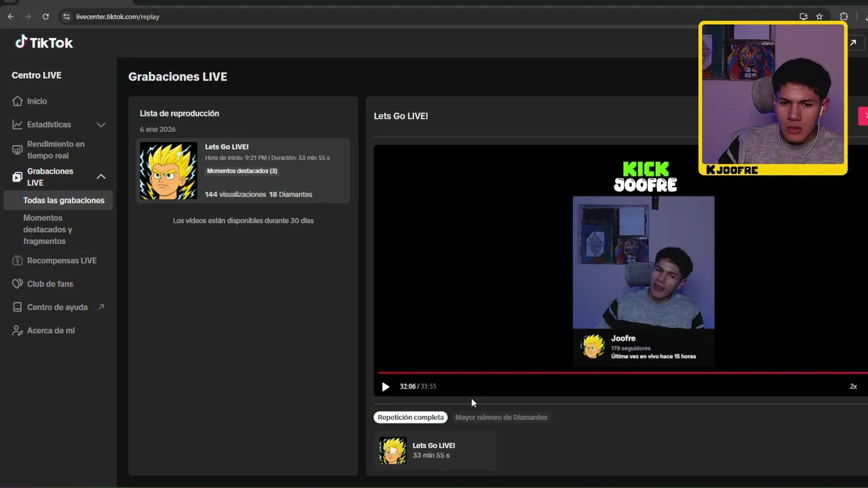Change playback speed 2x

coord(853,386)
